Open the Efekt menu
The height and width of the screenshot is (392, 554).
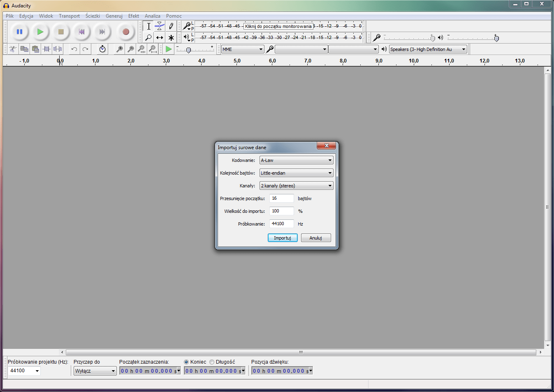134,16
